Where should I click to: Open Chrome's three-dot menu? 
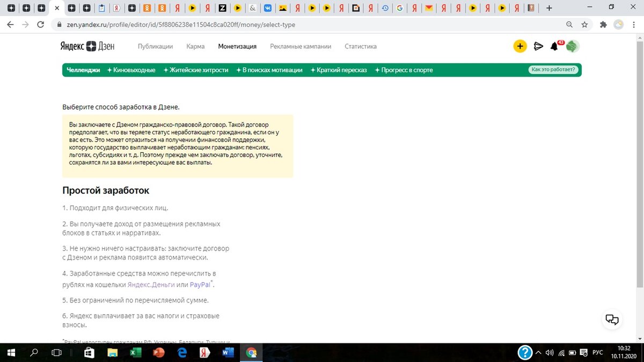pyautogui.click(x=634, y=25)
